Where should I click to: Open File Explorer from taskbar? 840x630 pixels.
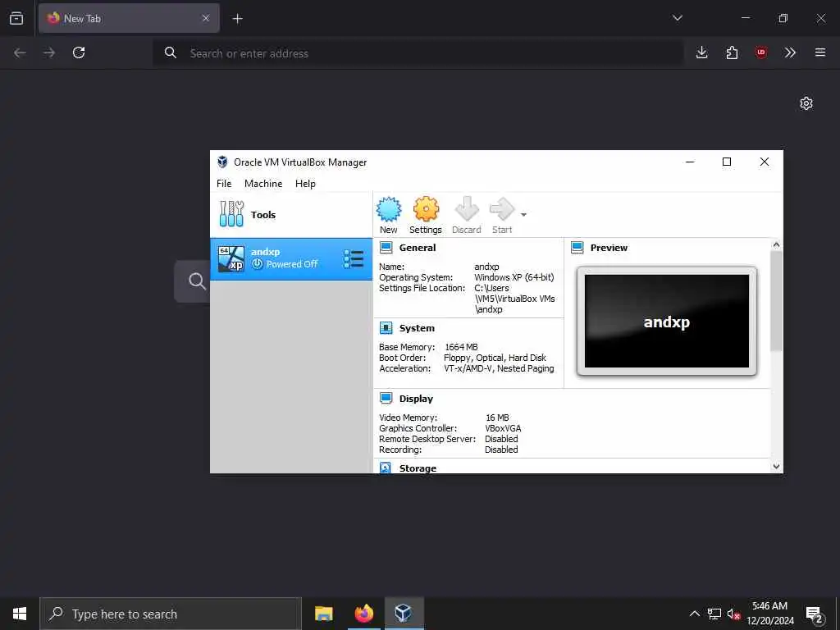tap(323, 614)
